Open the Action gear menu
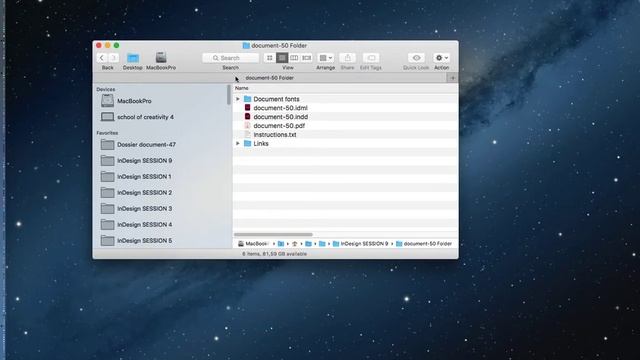 coord(442,58)
